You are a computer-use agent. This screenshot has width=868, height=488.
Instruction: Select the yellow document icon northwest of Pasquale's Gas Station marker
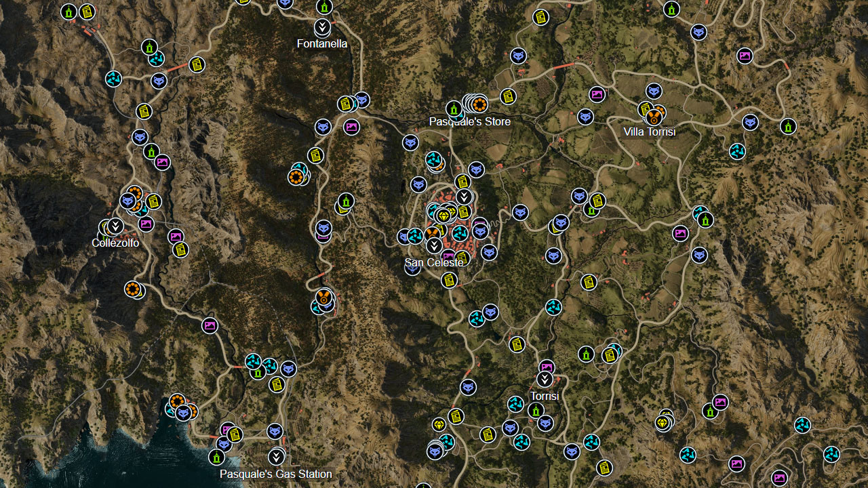(235, 434)
